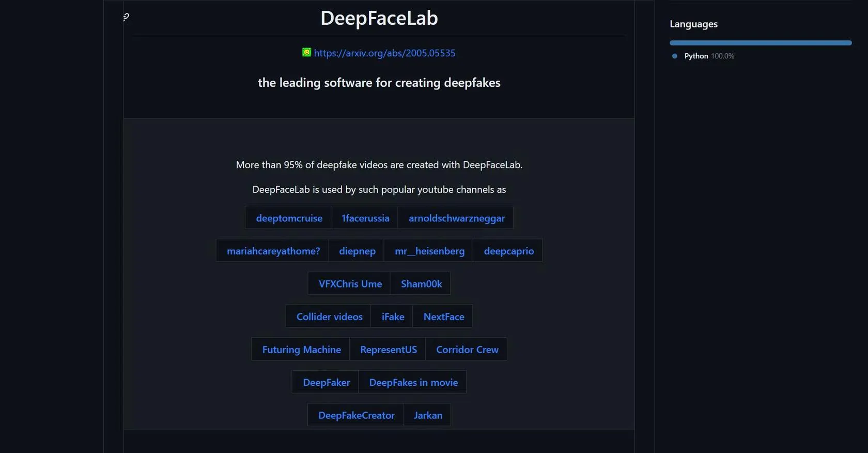Open the VFXChris Ume link
This screenshot has width=868, height=453.
pos(350,284)
